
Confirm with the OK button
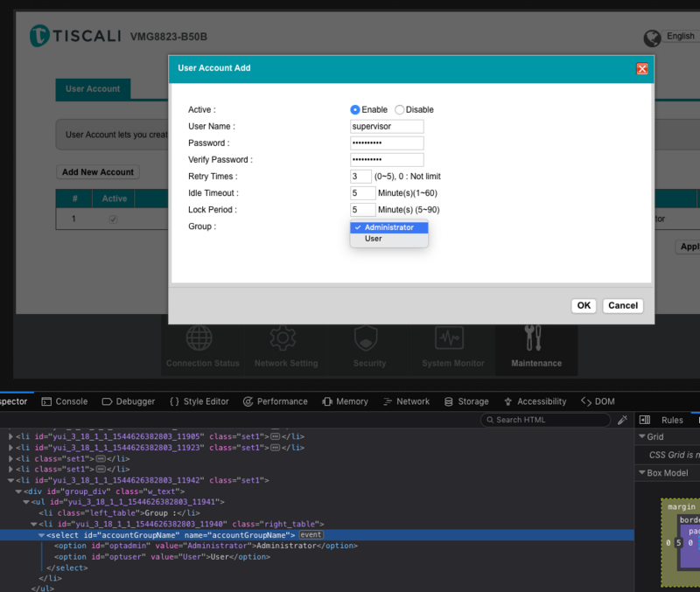[584, 305]
